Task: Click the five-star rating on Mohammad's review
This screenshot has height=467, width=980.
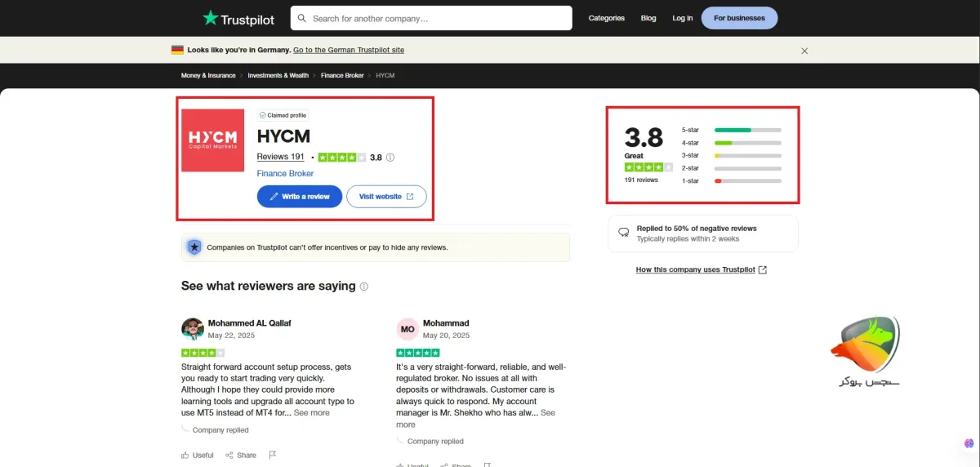Action: click(417, 353)
